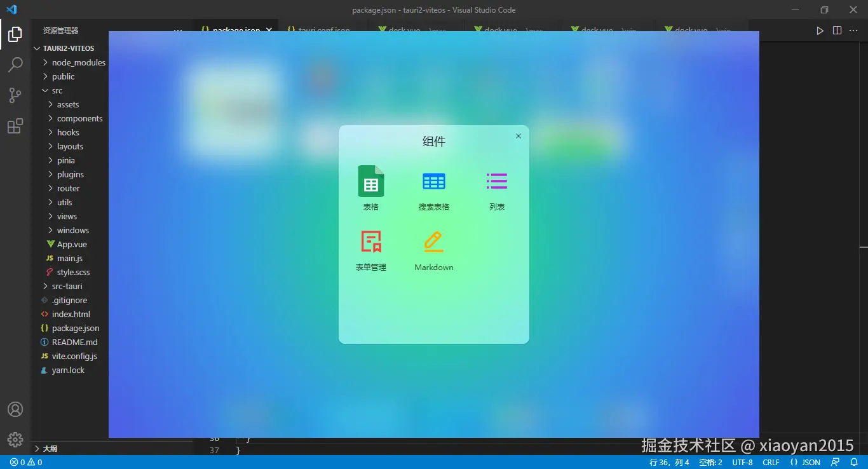Select package.json in file tree
This screenshot has height=469, width=868.
pyautogui.click(x=76, y=328)
